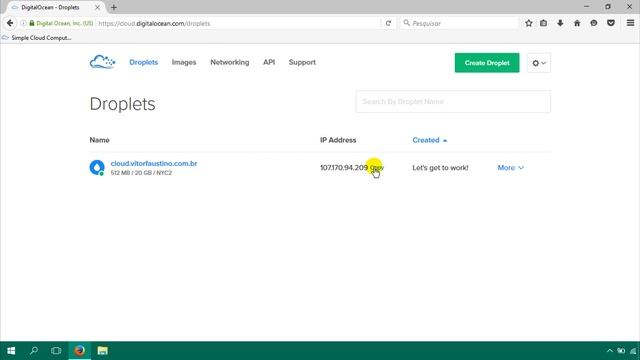
Task: Open a new browser tab
Action: click(114, 7)
